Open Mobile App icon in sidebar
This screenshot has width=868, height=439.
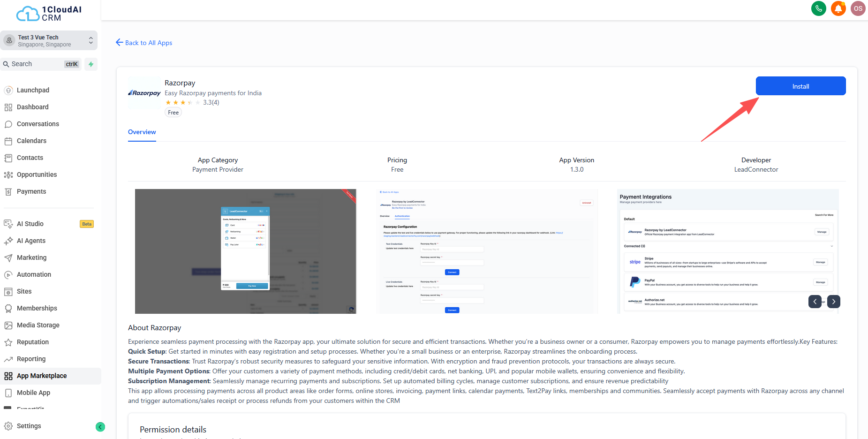pyautogui.click(x=8, y=393)
